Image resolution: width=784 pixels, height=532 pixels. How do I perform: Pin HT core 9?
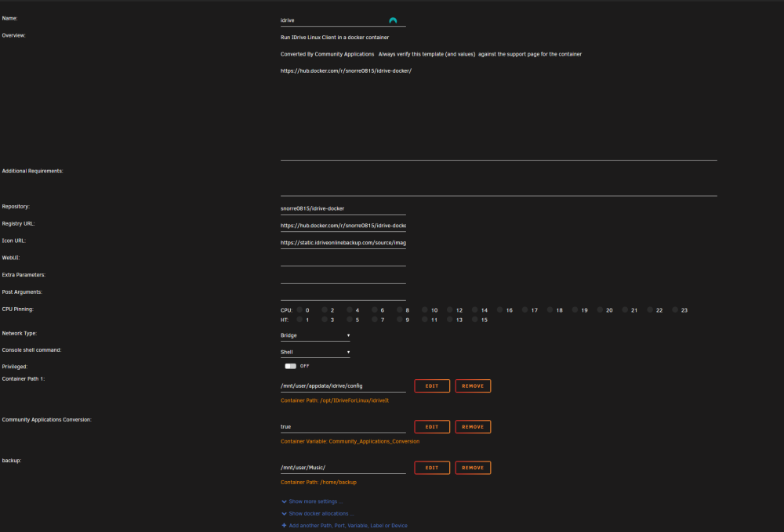coord(400,319)
